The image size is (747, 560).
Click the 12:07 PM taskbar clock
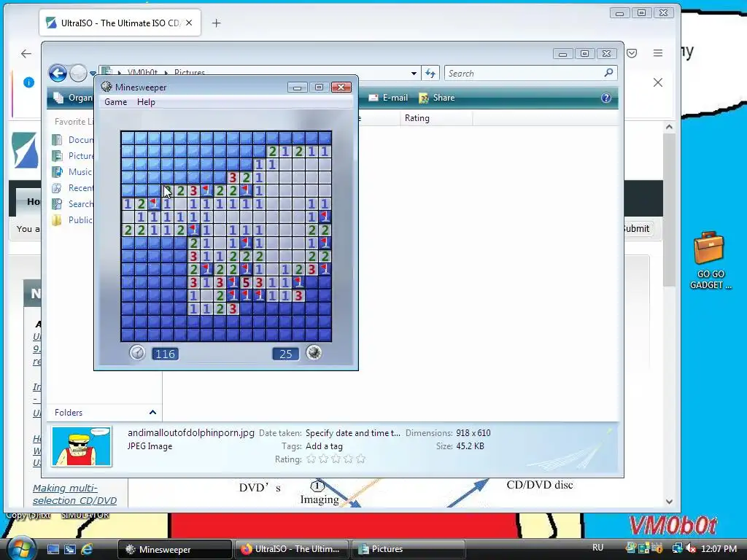[719, 548]
